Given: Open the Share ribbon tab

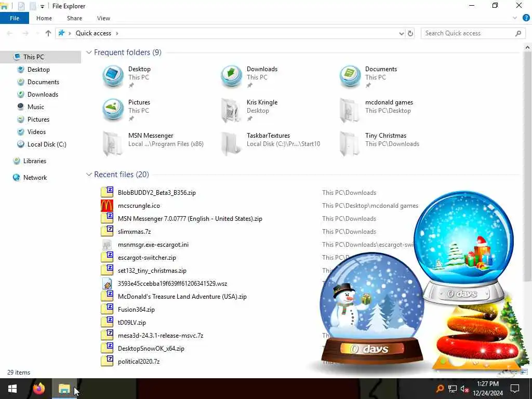Looking at the screenshot, I should (74, 18).
